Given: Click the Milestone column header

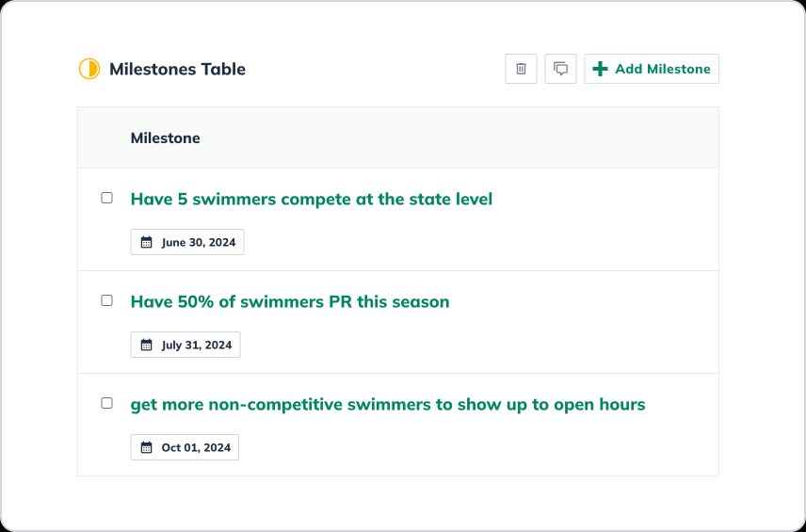Looking at the screenshot, I should [x=165, y=137].
